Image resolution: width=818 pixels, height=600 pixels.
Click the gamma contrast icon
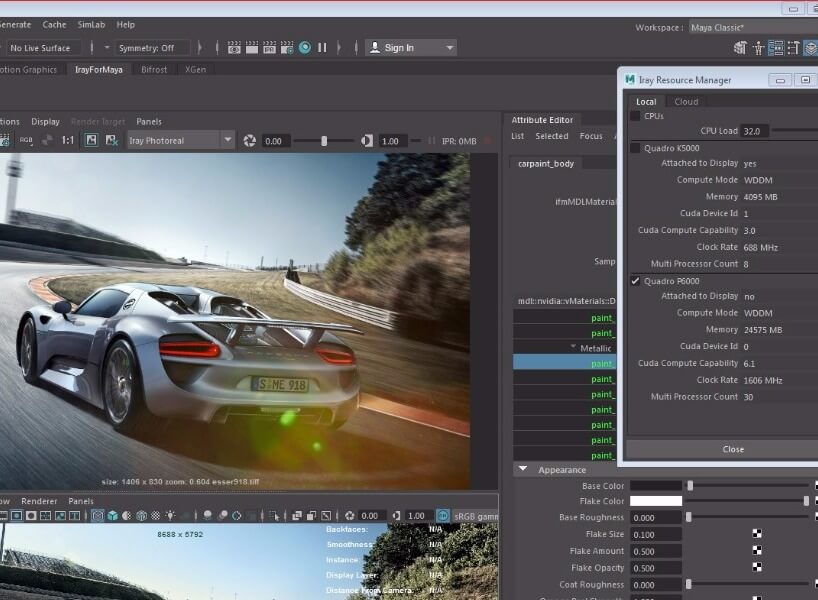(366, 141)
